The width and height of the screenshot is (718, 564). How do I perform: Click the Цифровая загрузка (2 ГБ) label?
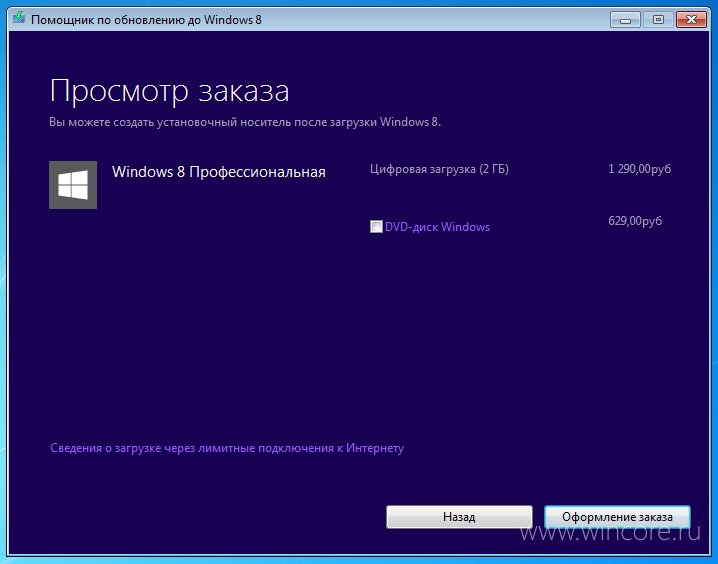click(x=439, y=169)
